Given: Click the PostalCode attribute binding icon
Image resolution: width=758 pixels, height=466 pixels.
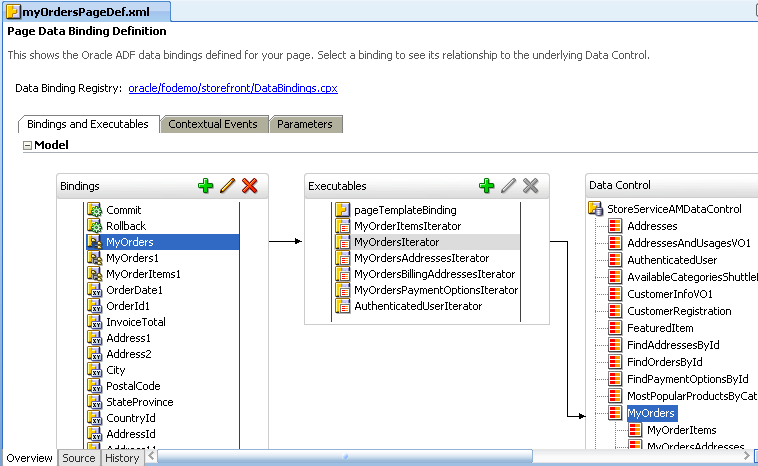Looking at the screenshot, I should pyautogui.click(x=95, y=386).
